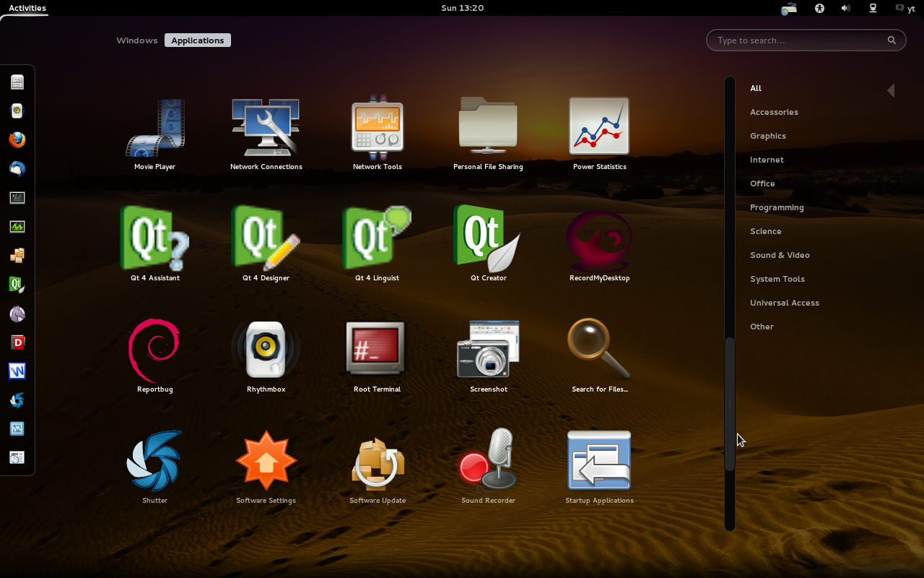This screenshot has width=924, height=578.
Task: Open Firefox from the dash
Action: point(17,139)
